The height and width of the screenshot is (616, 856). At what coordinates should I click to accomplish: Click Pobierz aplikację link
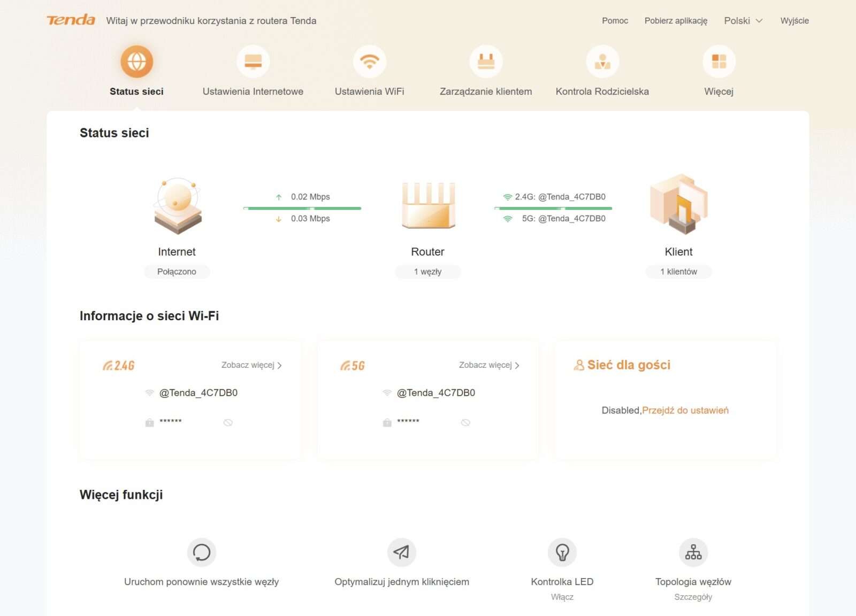coord(676,21)
